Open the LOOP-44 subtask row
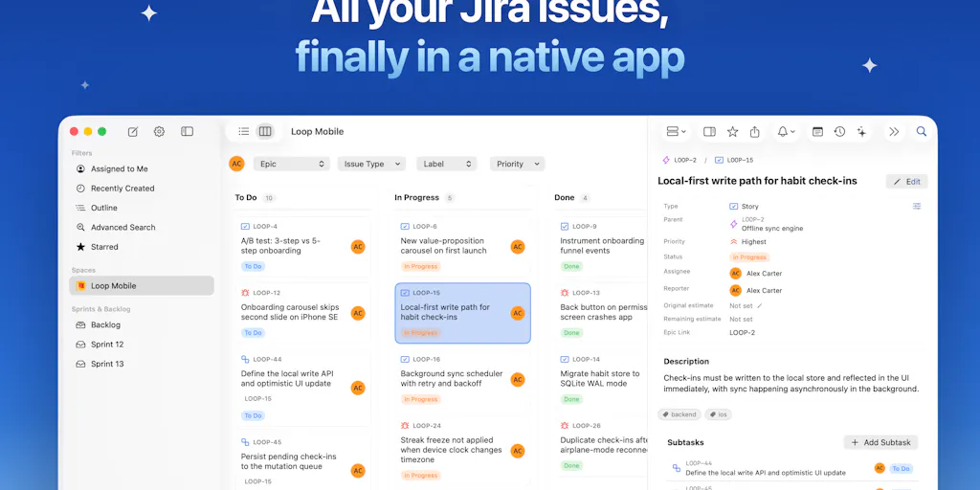Image resolution: width=980 pixels, height=490 pixels. pos(792,468)
